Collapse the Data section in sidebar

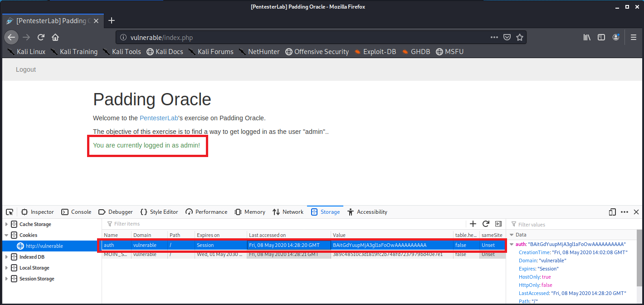512,235
